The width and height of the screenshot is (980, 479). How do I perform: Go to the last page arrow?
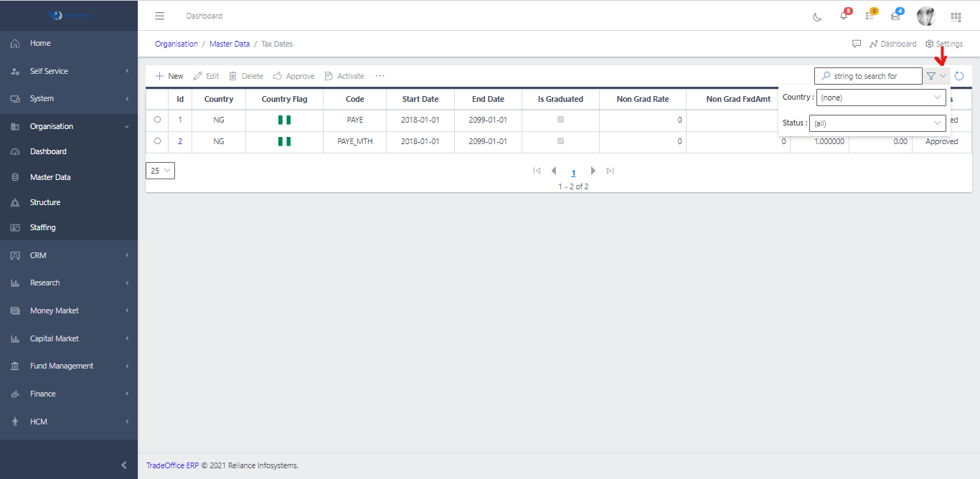(610, 171)
